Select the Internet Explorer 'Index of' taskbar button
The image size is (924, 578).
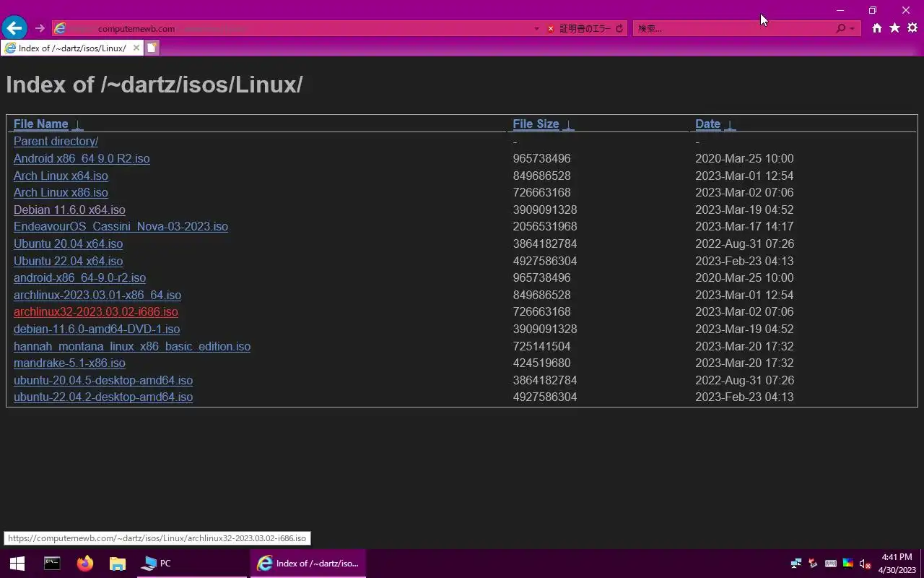[308, 564]
